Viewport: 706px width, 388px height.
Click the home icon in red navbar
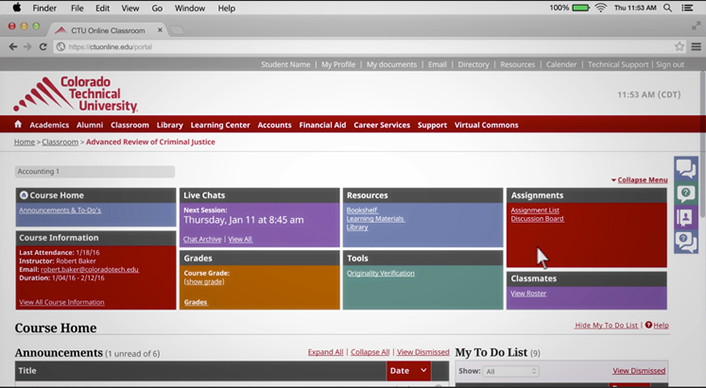(x=18, y=124)
